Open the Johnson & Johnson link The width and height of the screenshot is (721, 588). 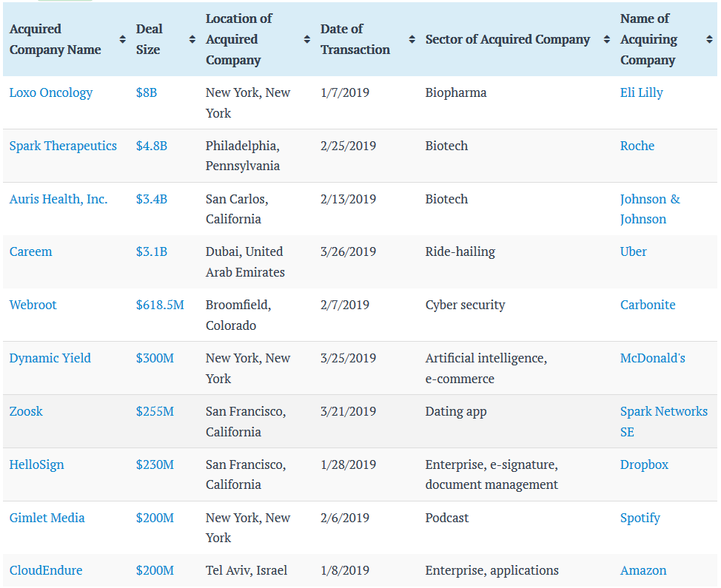650,209
